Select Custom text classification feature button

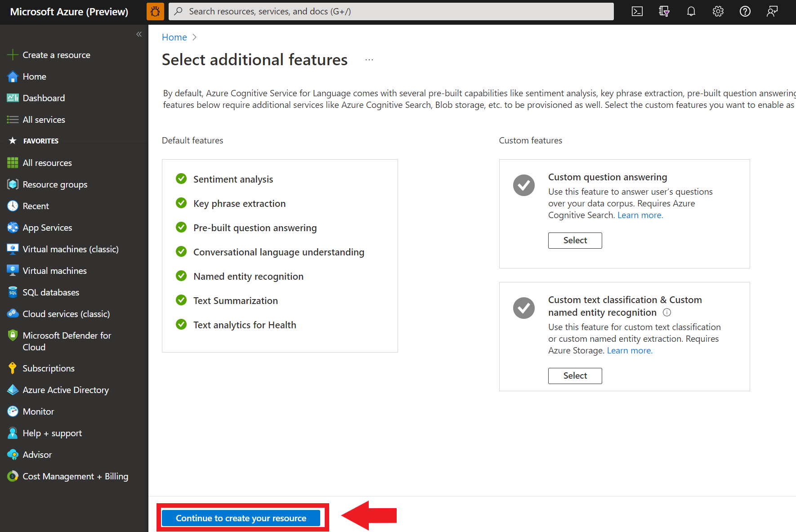575,376
